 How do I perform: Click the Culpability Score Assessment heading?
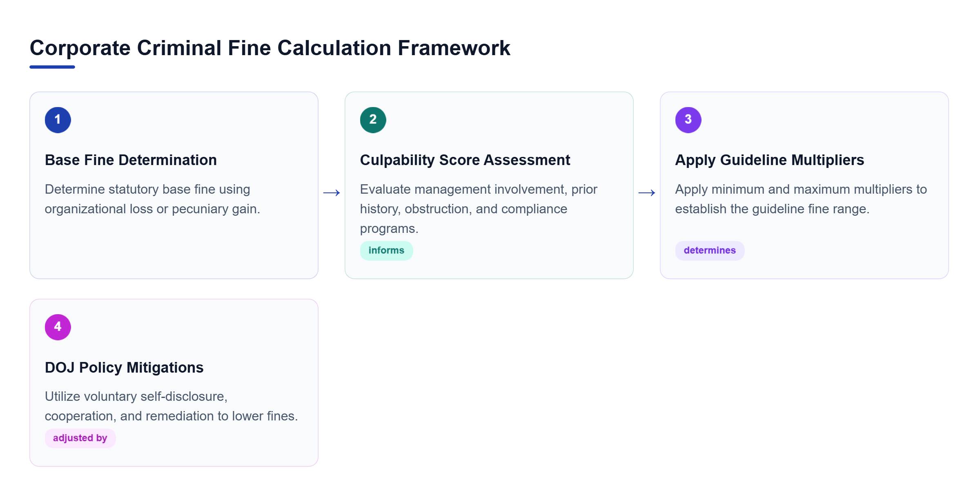(x=465, y=160)
